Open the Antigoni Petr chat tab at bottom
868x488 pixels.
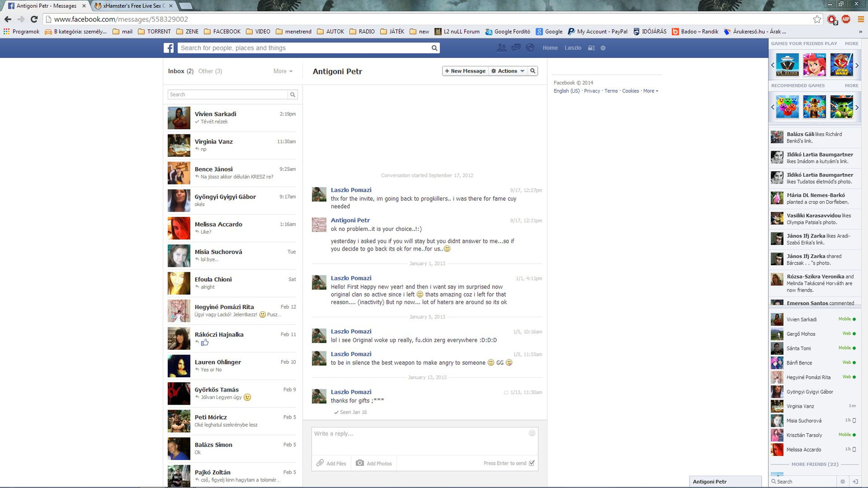pos(725,481)
